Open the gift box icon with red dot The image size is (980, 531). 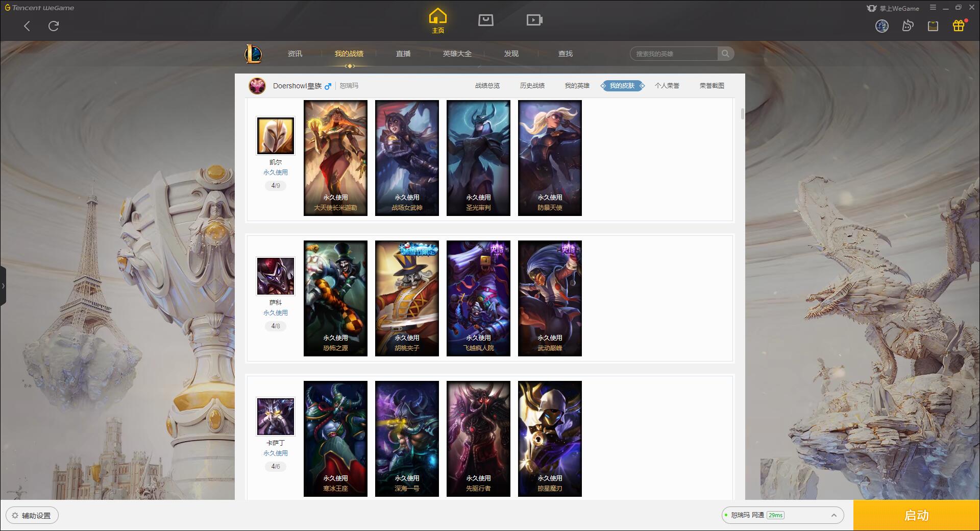(x=959, y=26)
